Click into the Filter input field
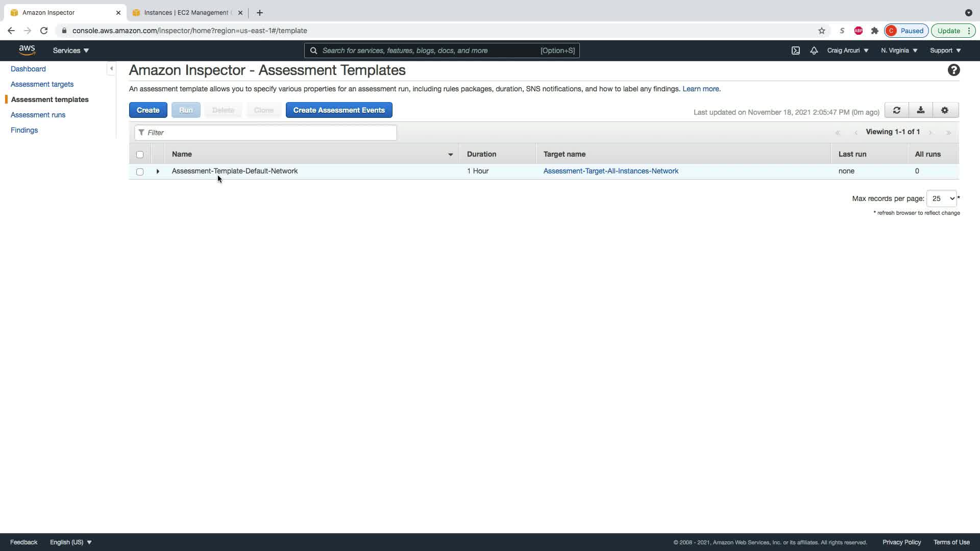Viewport: 980px width, 551px height. tap(271, 133)
